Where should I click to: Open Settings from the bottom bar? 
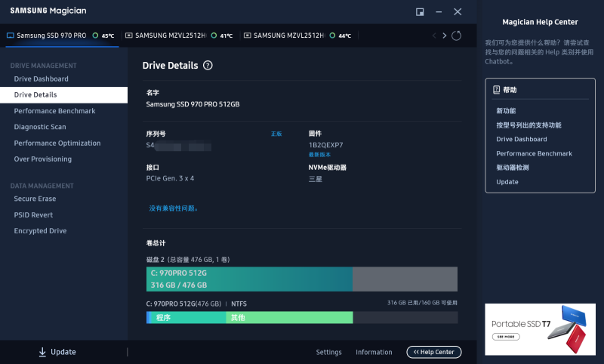point(328,352)
